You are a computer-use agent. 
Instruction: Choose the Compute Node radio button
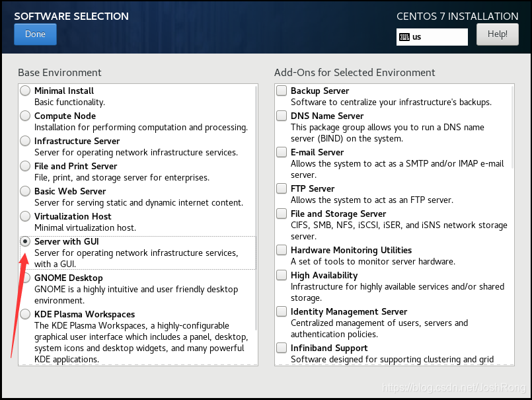[x=25, y=116]
